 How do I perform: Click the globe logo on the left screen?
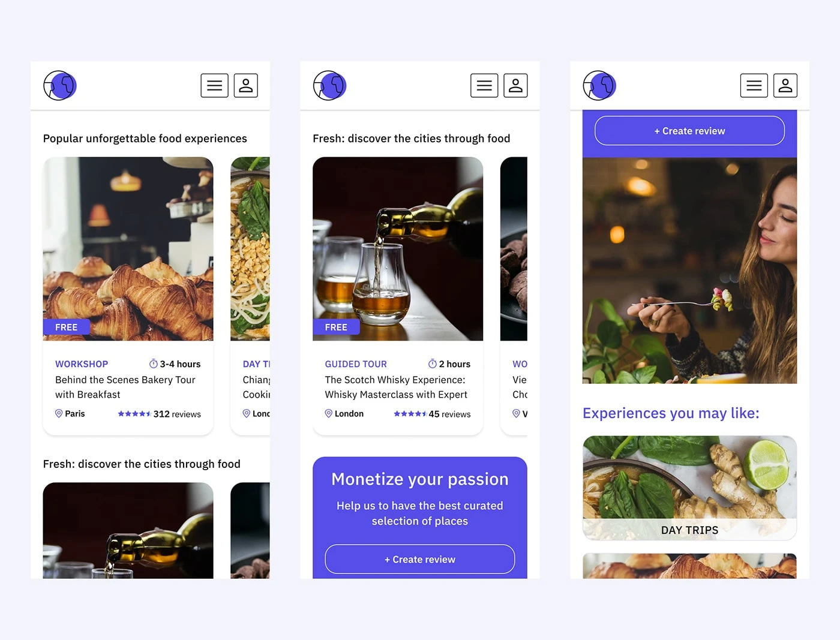tap(60, 86)
